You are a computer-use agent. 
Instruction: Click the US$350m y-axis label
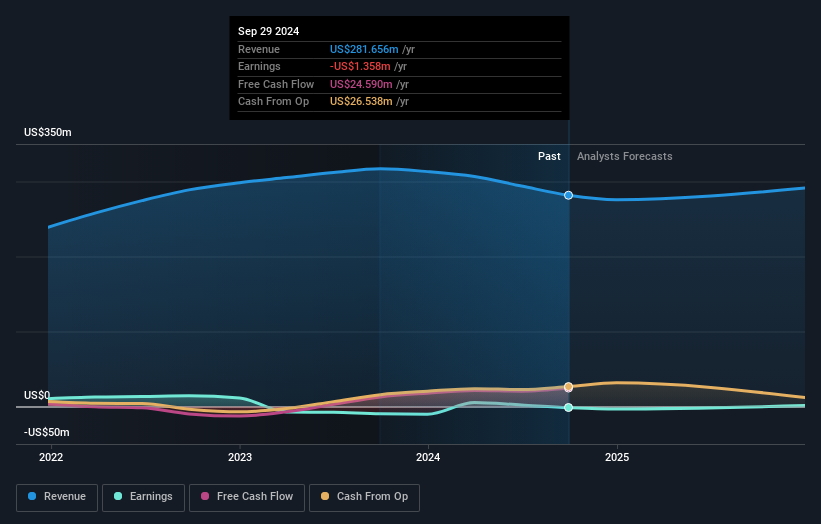(48, 132)
